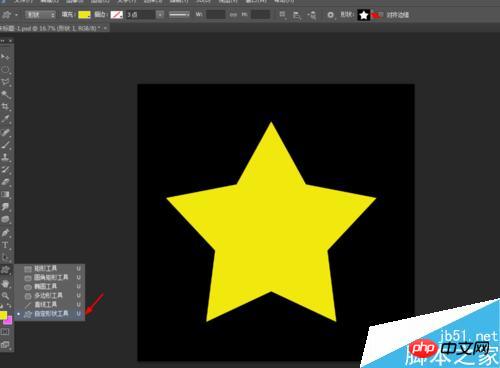Image resolution: width=500 pixels, height=368 pixels.
Task: Click the W width input field
Action: pos(215,15)
